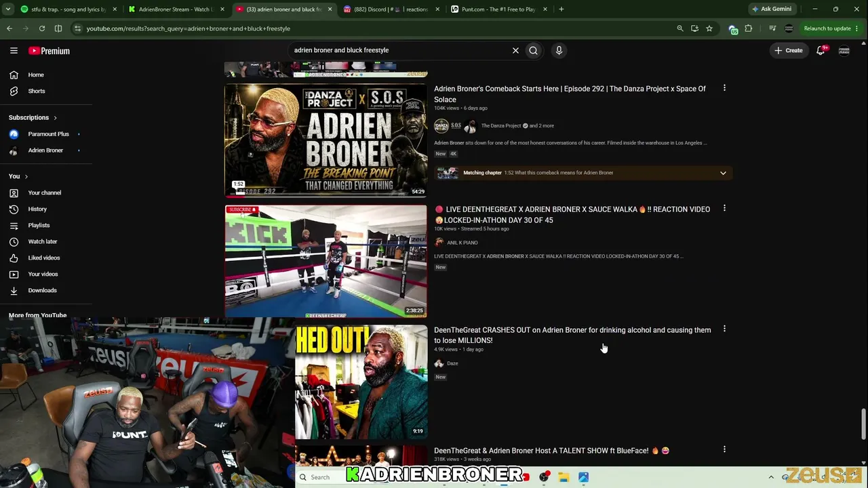This screenshot has width=868, height=488.
Task: Visit the Daze channel
Action: [452, 363]
